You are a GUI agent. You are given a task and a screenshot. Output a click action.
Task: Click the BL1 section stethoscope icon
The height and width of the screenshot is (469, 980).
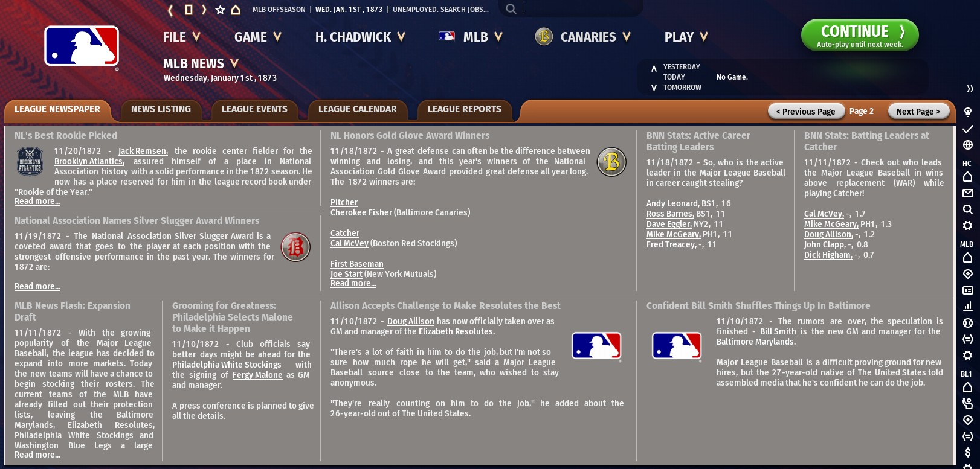(x=967, y=403)
